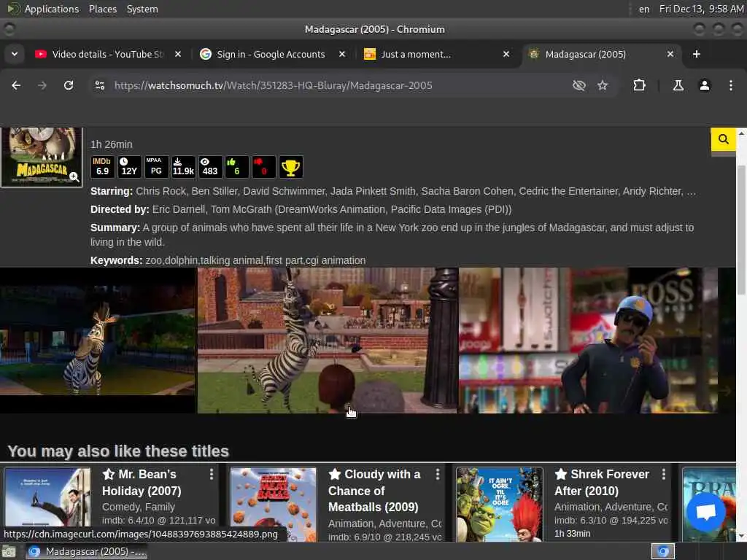Viewport: 747px width, 560px height.
Task: Click the scrollbar up arrow
Action: click(x=741, y=133)
